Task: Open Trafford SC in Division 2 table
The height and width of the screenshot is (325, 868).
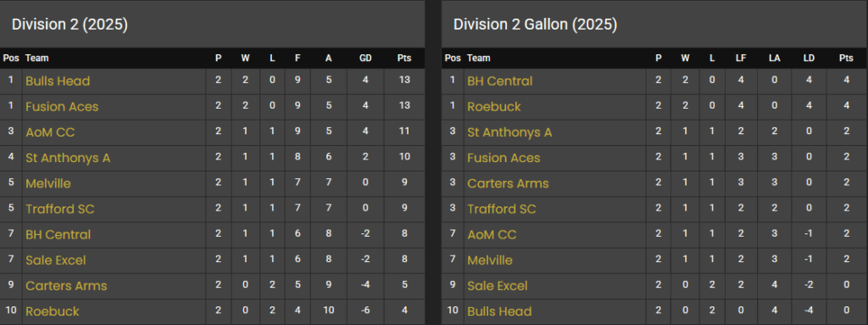Action: [60, 209]
